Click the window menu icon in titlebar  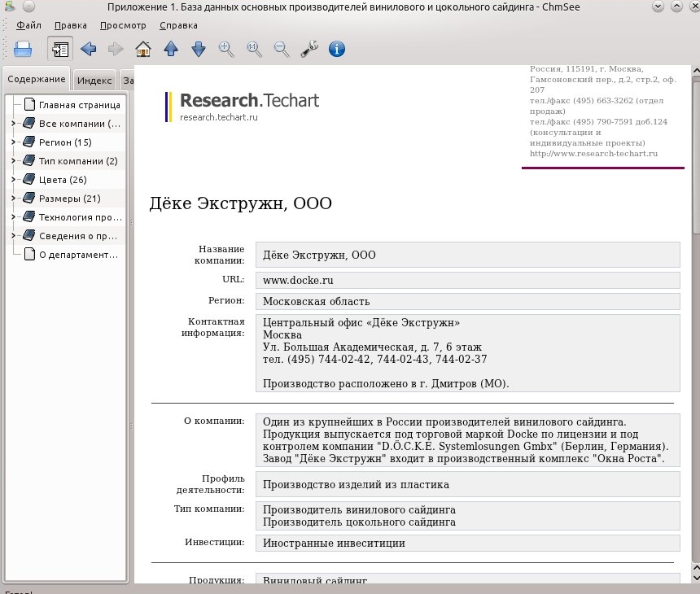pyautogui.click(x=10, y=7)
